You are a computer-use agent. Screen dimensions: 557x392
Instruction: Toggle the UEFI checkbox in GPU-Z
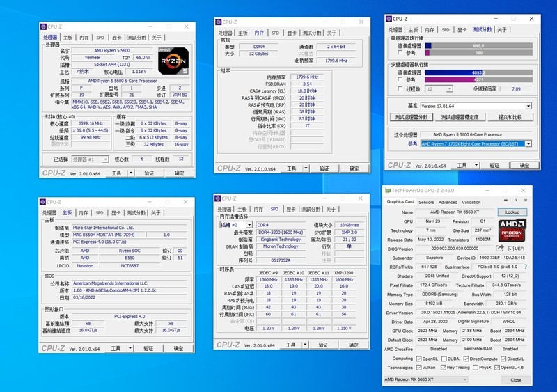tap(512, 249)
